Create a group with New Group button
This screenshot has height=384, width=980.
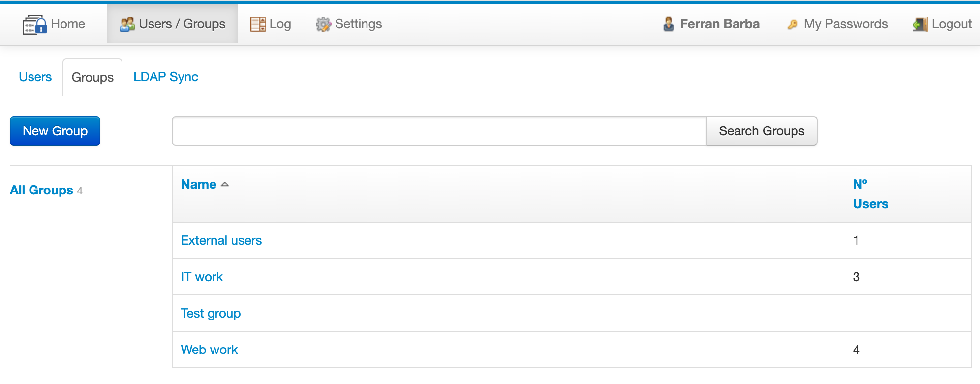click(x=55, y=131)
